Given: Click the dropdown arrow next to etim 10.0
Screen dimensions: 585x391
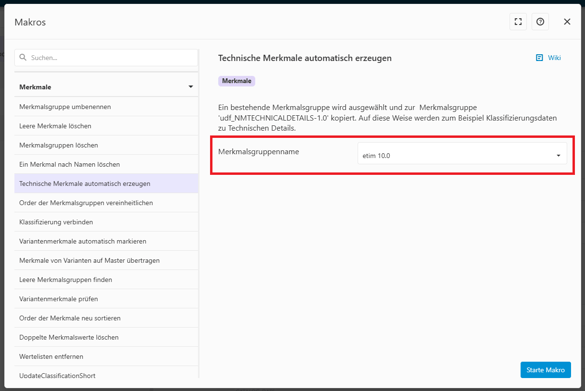Looking at the screenshot, I should (x=558, y=156).
